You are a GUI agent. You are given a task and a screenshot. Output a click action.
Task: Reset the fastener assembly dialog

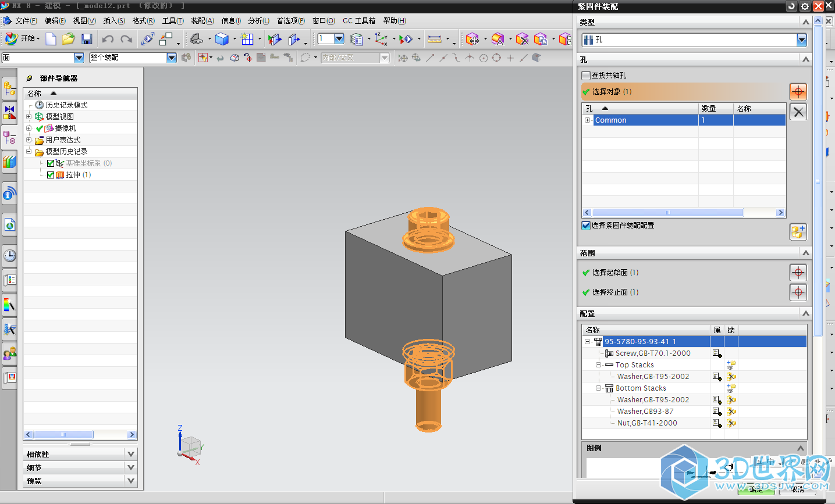coord(791,6)
